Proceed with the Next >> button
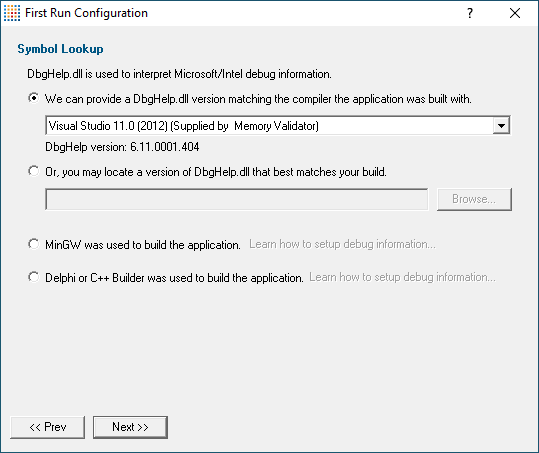539x453 pixels. (130, 427)
